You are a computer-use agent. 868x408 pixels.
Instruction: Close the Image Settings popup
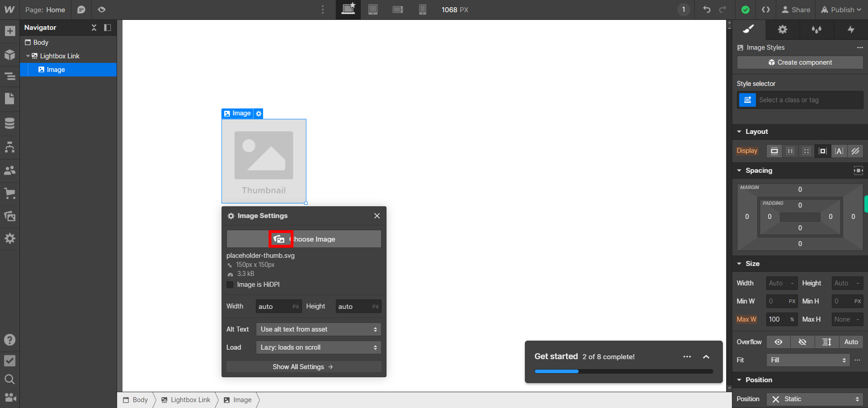pos(377,216)
